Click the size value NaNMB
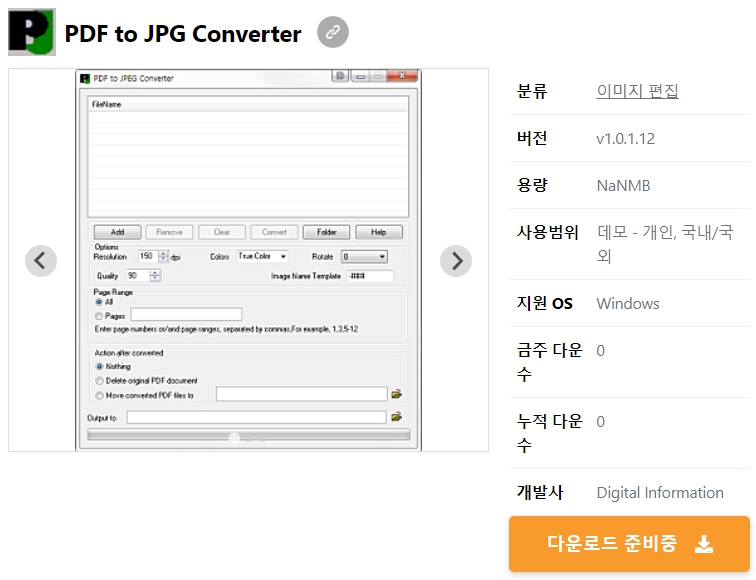Image resolution: width=756 pixels, height=580 pixels. pyautogui.click(x=623, y=186)
